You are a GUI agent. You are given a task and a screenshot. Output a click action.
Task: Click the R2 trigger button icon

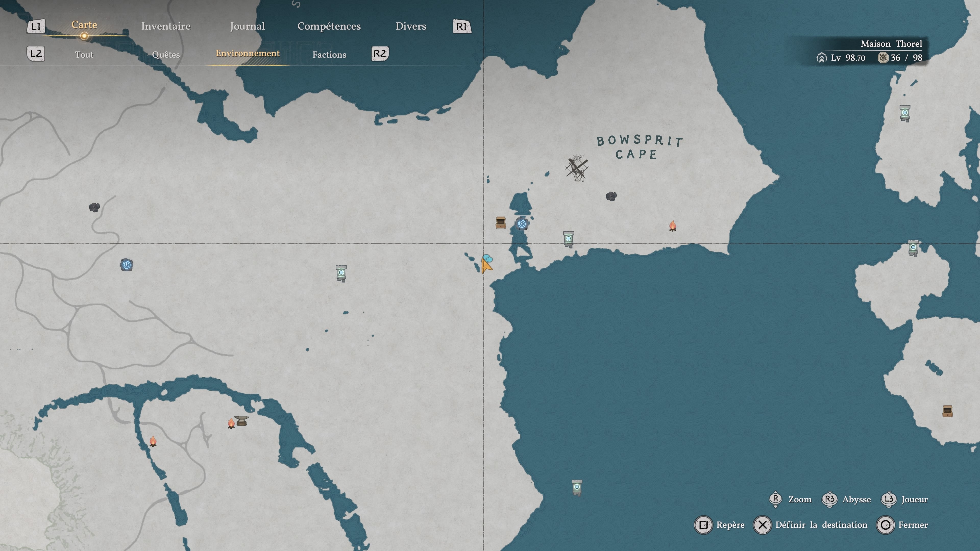(380, 53)
